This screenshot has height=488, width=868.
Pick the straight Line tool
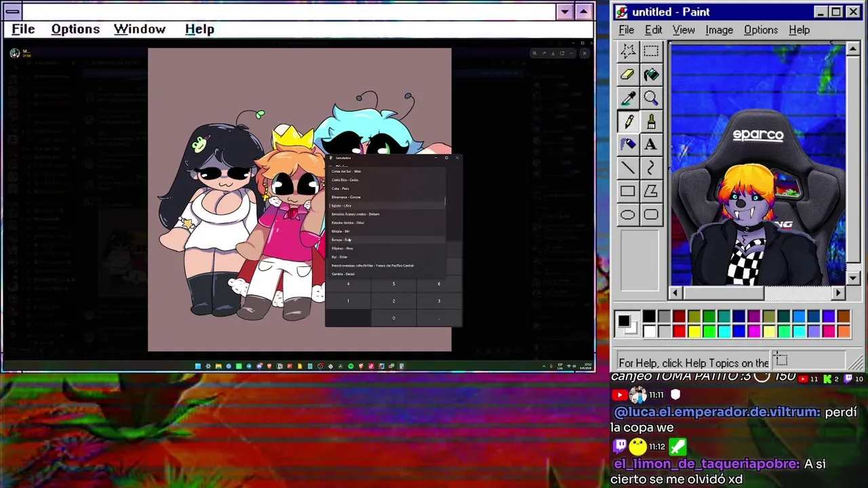point(627,167)
